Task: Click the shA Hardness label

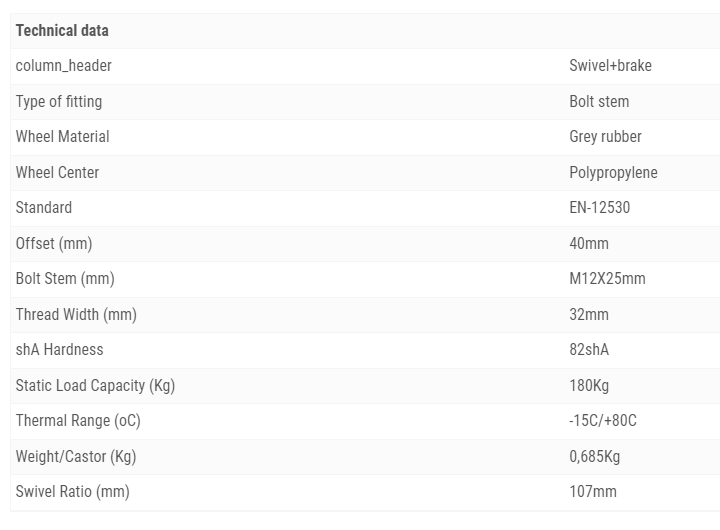Action: coord(60,350)
